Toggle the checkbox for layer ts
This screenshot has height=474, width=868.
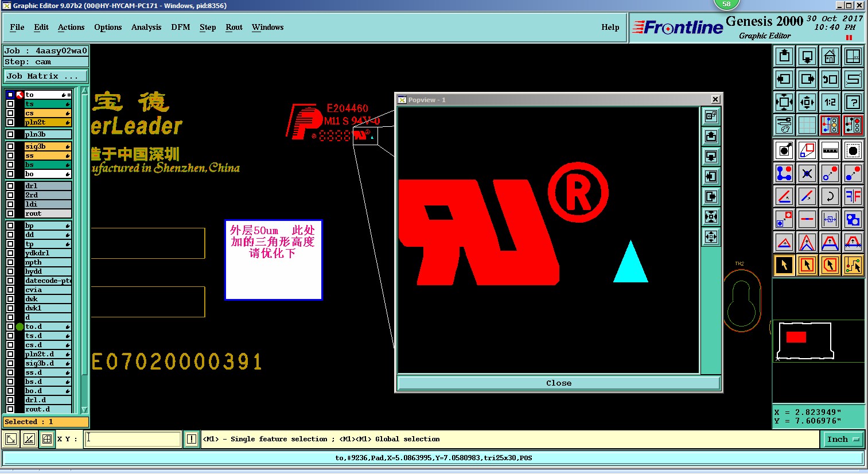10,104
